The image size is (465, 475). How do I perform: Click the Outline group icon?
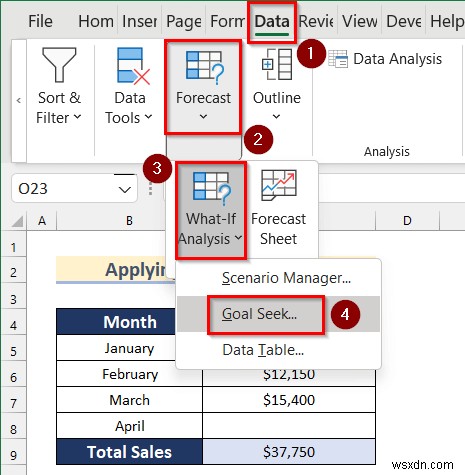277,64
